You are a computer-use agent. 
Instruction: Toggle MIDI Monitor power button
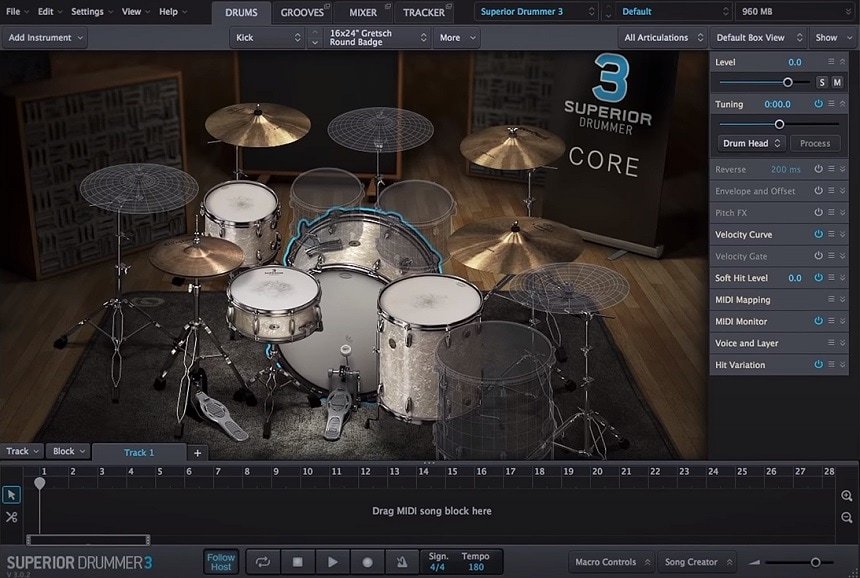click(x=818, y=321)
